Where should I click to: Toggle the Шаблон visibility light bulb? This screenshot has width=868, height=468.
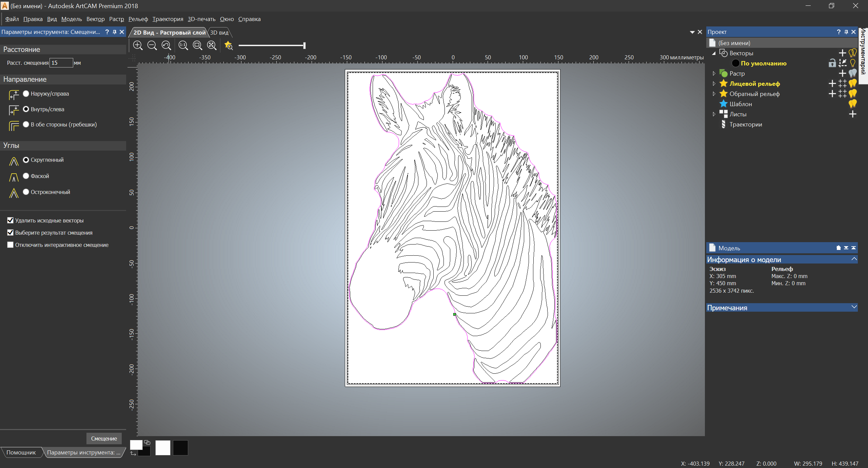coord(852,104)
